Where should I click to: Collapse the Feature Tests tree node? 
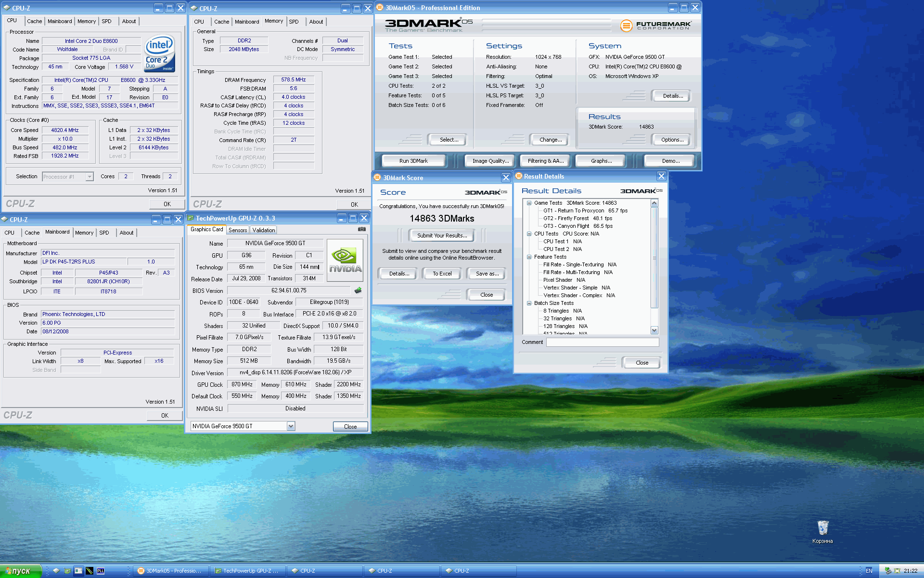pyautogui.click(x=529, y=257)
